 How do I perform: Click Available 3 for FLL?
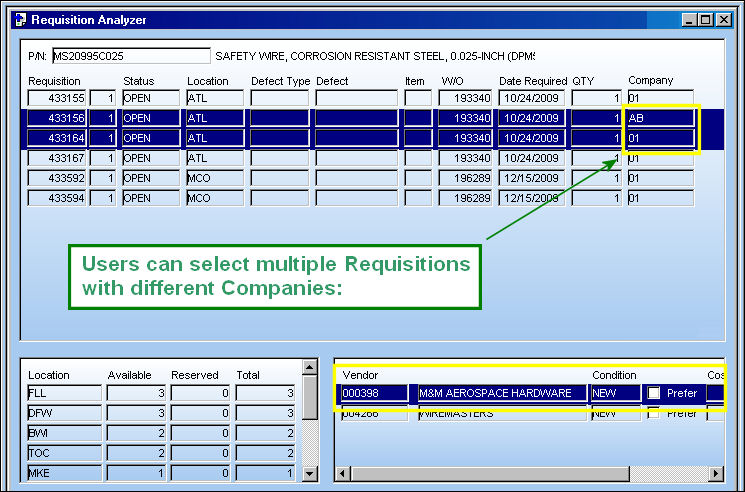[136, 393]
